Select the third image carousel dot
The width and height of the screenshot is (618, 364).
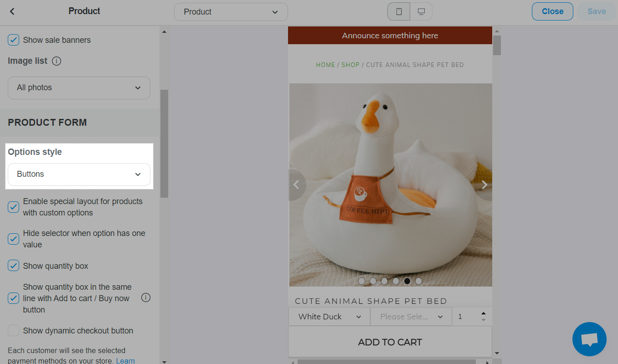tap(385, 281)
